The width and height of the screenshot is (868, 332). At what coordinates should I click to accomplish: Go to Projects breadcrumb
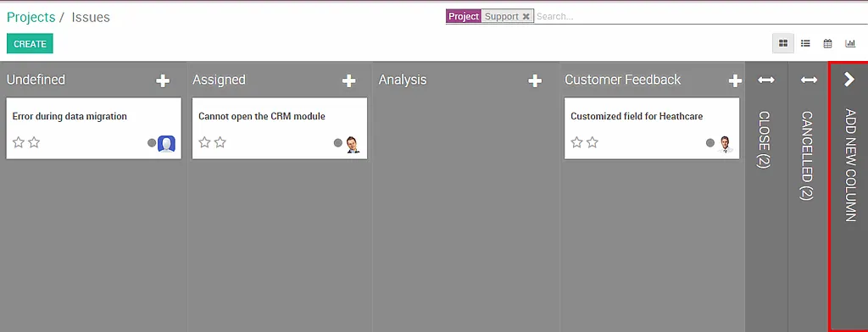tap(31, 17)
